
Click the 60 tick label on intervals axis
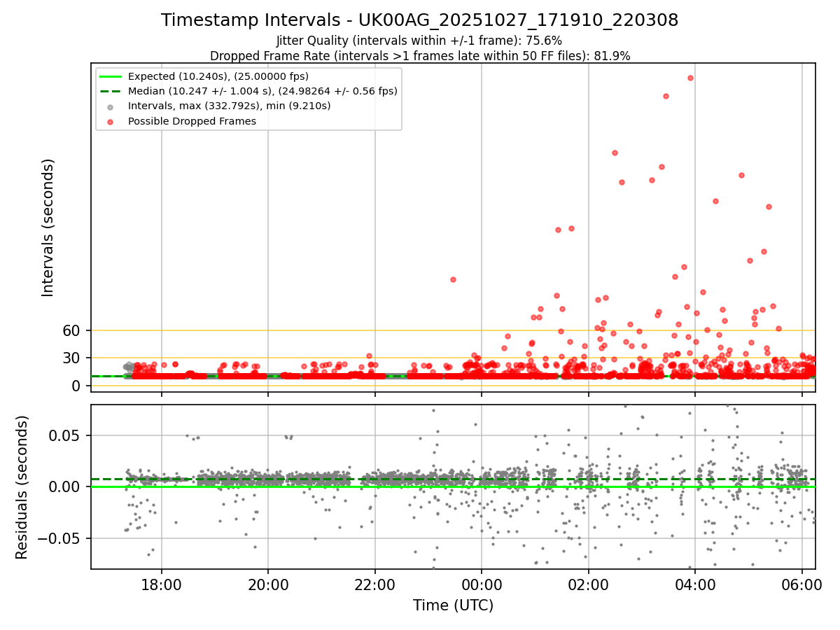(73, 330)
